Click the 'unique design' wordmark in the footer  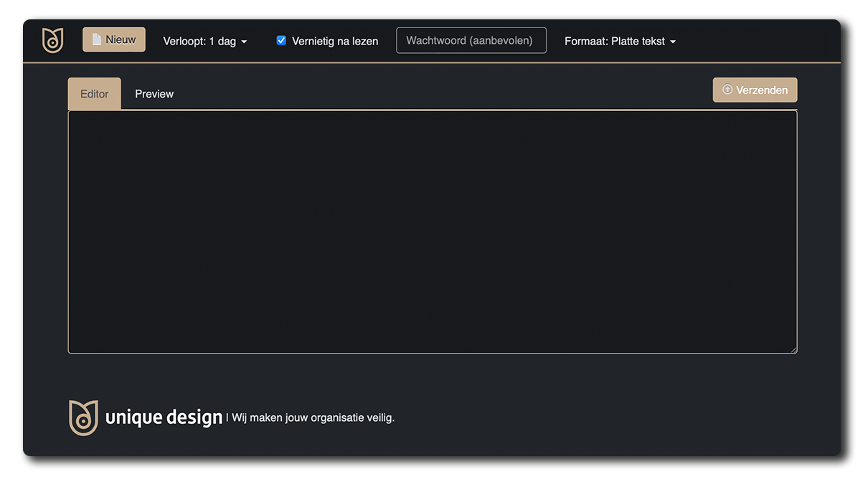[x=164, y=417]
